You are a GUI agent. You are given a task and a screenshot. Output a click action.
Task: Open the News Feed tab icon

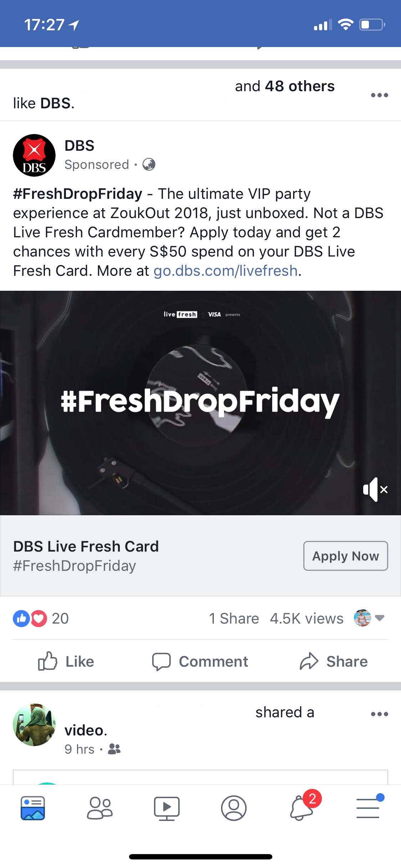coord(33,808)
